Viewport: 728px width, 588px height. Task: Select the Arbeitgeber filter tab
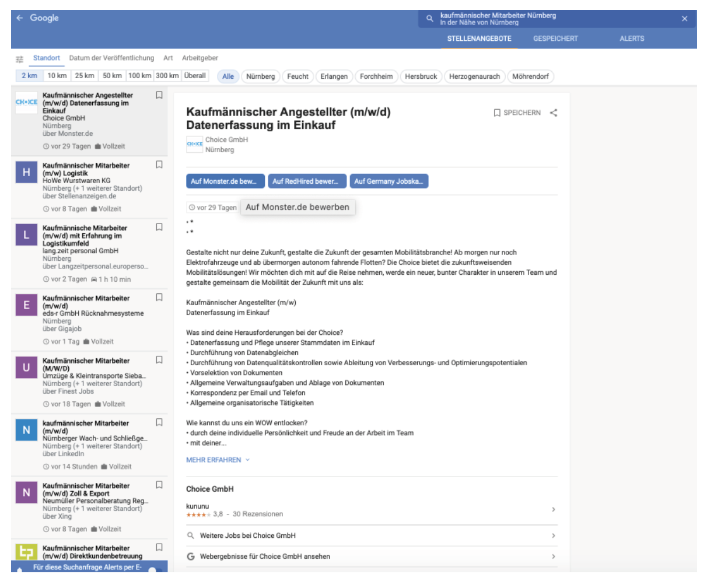point(200,58)
